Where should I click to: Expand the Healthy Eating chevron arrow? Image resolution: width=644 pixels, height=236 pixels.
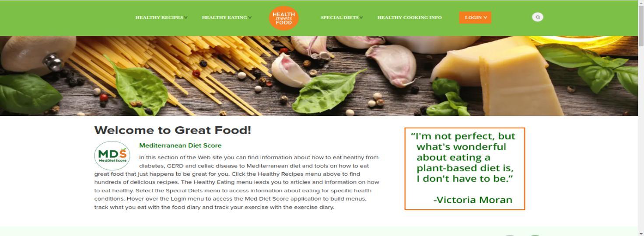[x=250, y=17]
